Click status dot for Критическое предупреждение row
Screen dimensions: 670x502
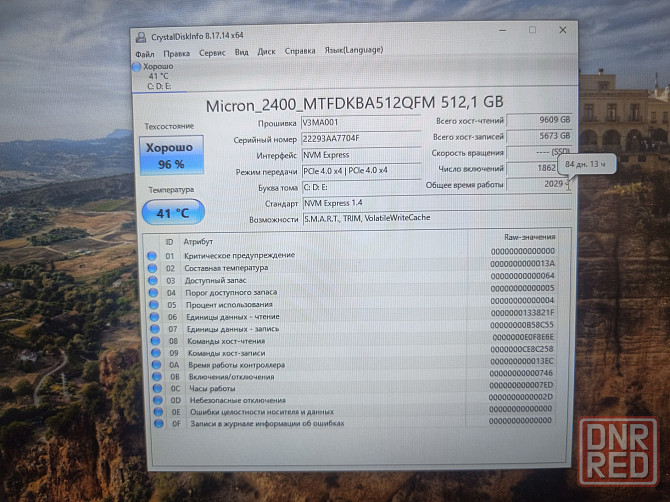pyautogui.click(x=152, y=256)
